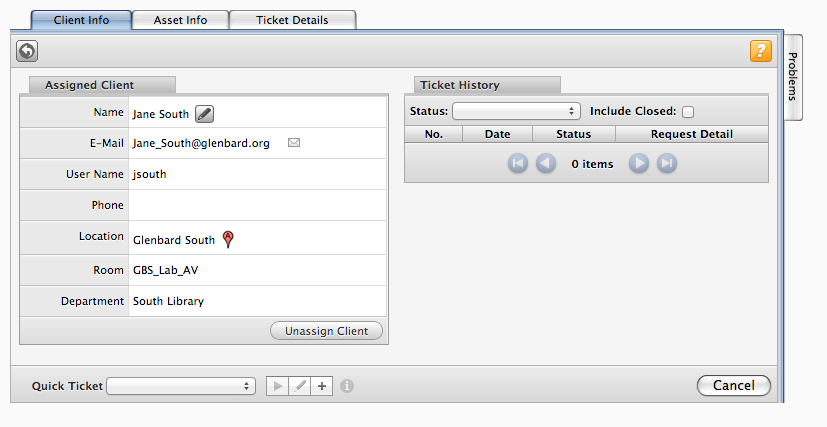Expand the Quick Ticket dropdown
827x427 pixels.
[x=181, y=386]
